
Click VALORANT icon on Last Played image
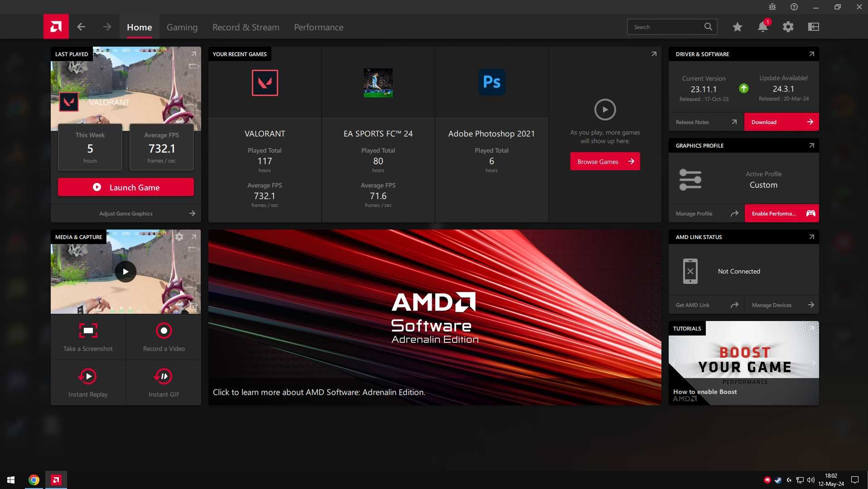pos(69,102)
